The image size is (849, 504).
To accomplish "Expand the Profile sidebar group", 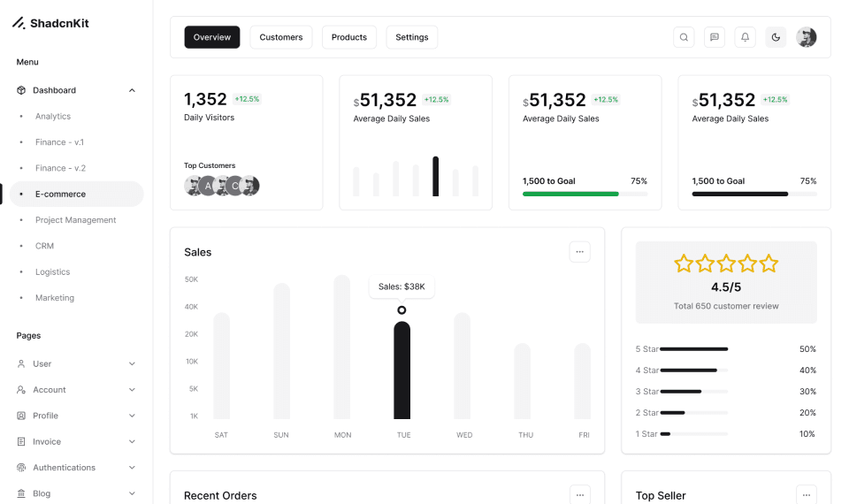I will (132, 416).
